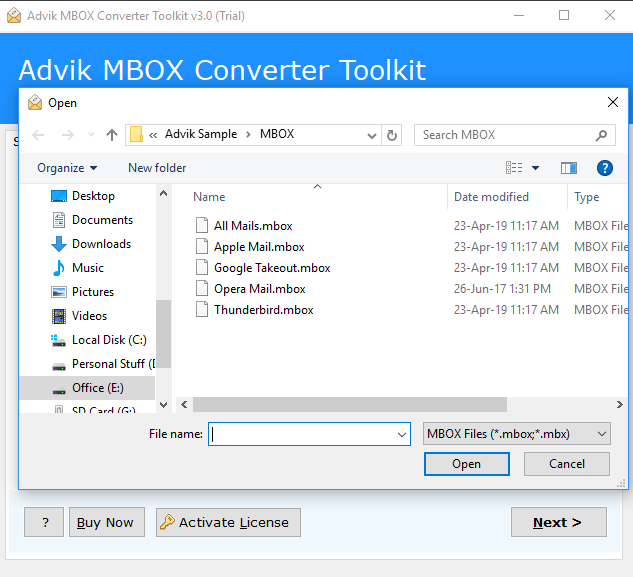Minimize the Advik MBOX Converter window

[519, 15]
